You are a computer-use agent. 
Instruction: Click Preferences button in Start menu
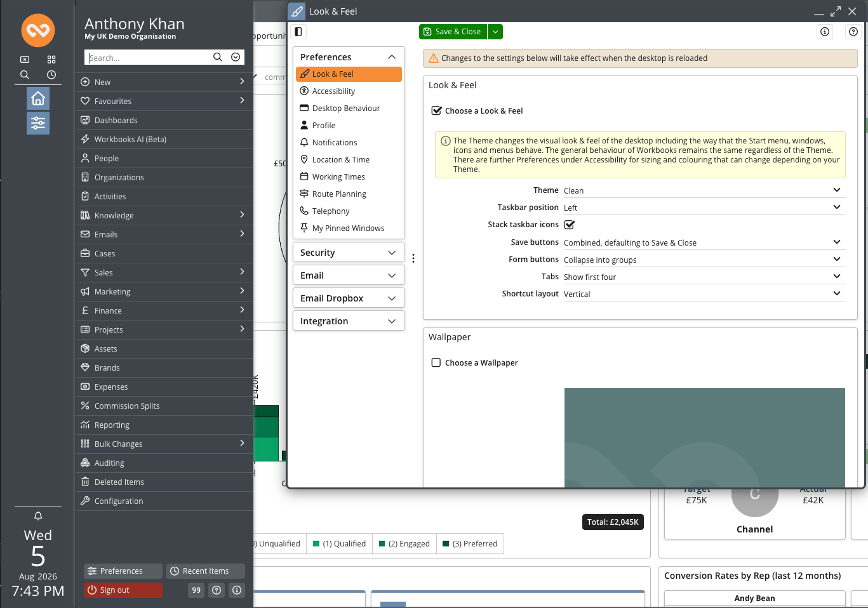pyautogui.click(x=123, y=571)
